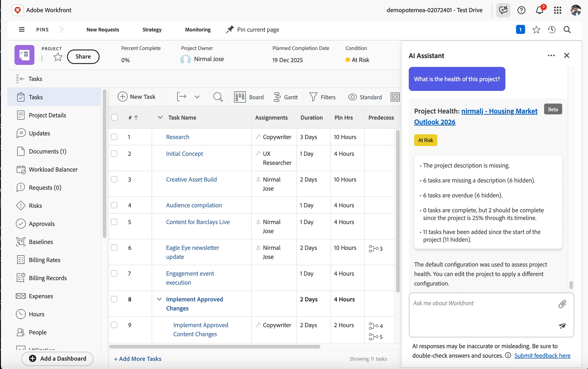Open the Standard view selector
The width and height of the screenshot is (588, 369).
pos(365,97)
